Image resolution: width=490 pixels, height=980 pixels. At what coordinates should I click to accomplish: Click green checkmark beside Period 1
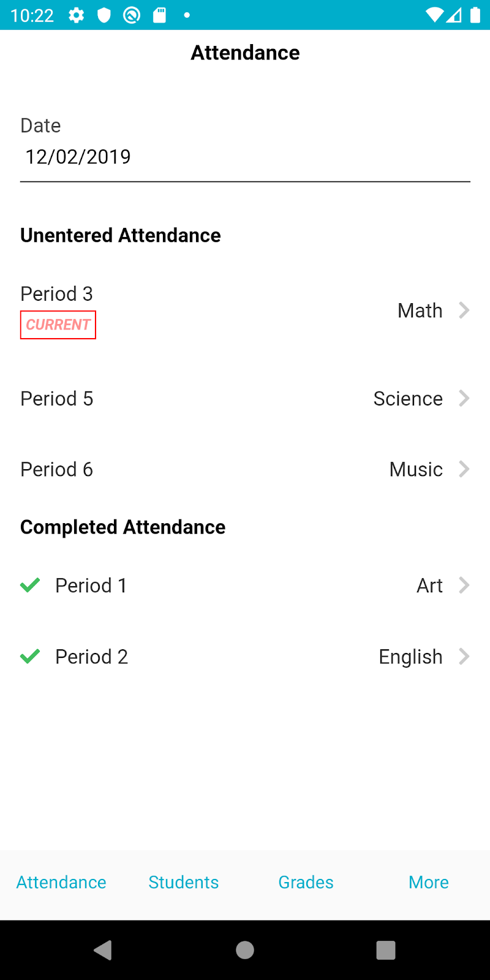pos(30,586)
